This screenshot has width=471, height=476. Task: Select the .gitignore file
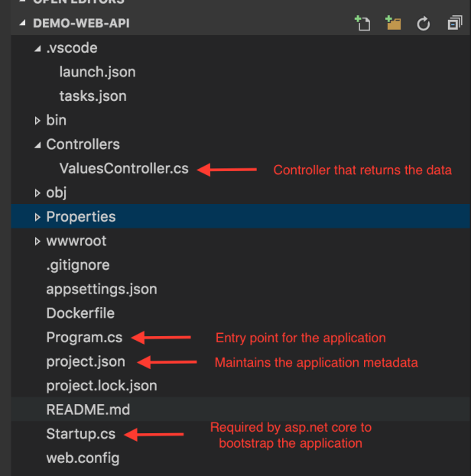[77, 265]
